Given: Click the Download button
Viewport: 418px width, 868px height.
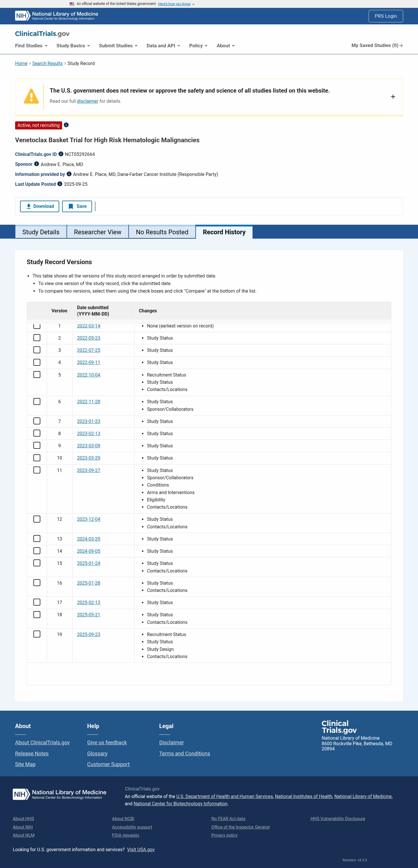Looking at the screenshot, I should point(40,206).
